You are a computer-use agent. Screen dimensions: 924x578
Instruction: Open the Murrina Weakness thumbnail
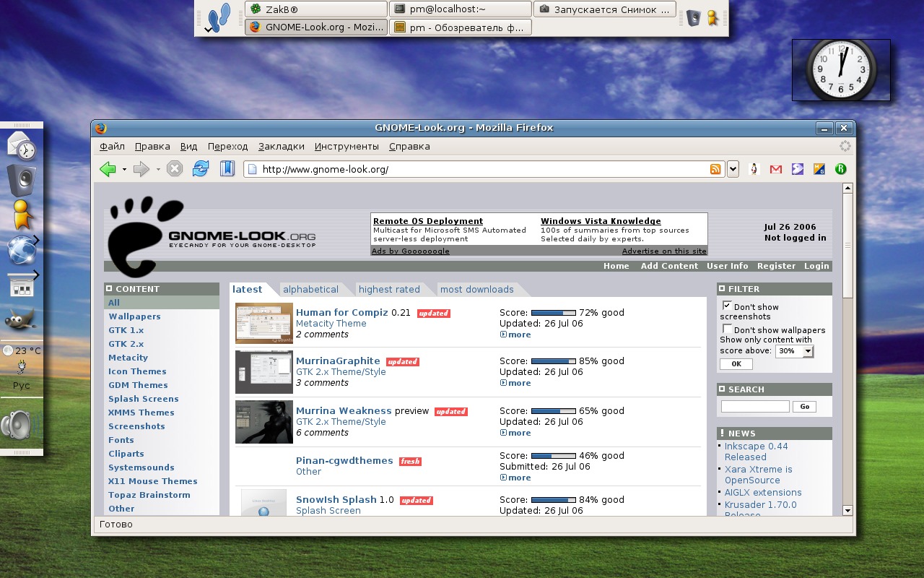pyautogui.click(x=264, y=422)
